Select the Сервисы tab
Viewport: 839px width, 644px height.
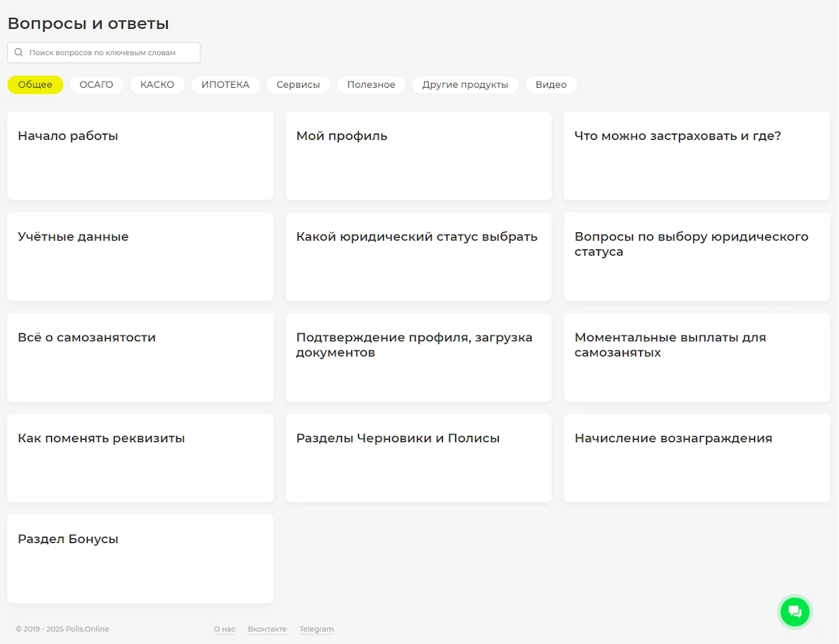click(298, 85)
